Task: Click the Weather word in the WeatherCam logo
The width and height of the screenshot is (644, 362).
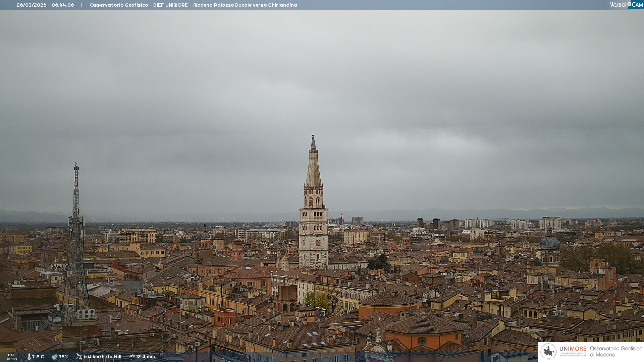Action: [618, 5]
